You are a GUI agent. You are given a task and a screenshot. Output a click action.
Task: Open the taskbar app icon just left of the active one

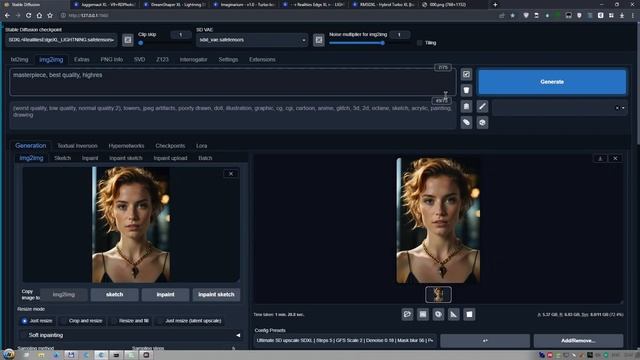pyautogui.click(x=86, y=355)
